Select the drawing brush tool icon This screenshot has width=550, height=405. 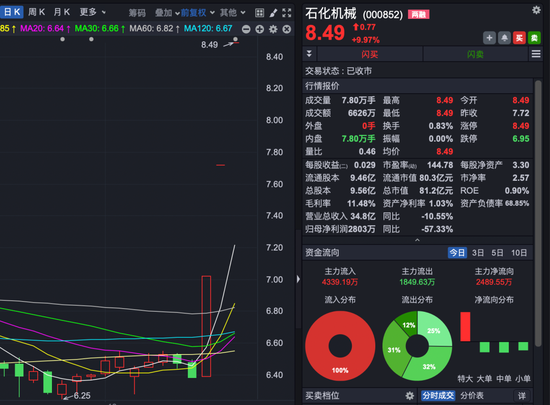click(273, 13)
